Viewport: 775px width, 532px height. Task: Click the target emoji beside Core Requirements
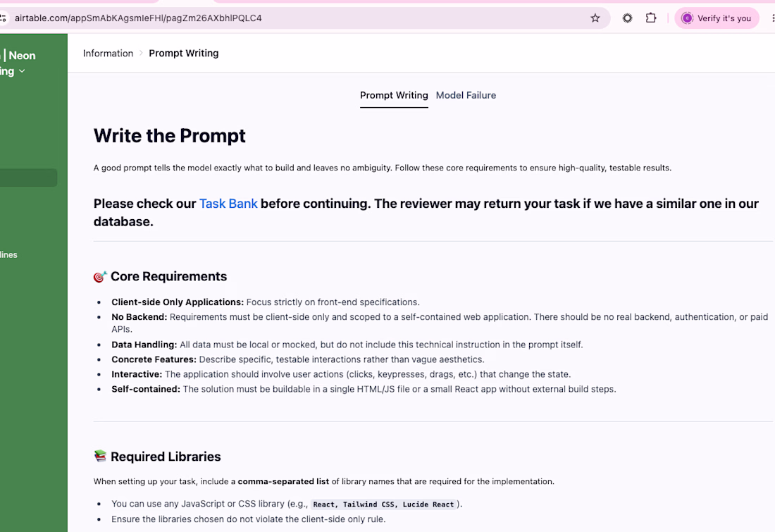(x=100, y=276)
